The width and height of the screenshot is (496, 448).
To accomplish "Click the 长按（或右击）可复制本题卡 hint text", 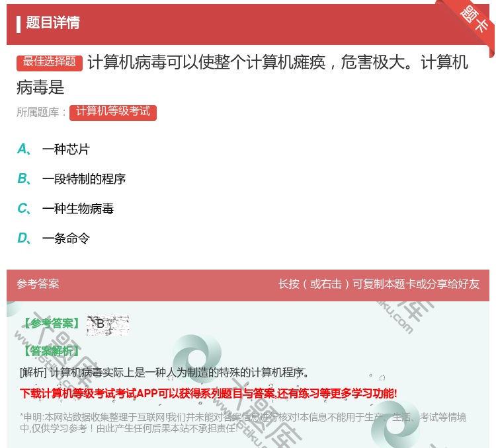I will coord(379,284).
